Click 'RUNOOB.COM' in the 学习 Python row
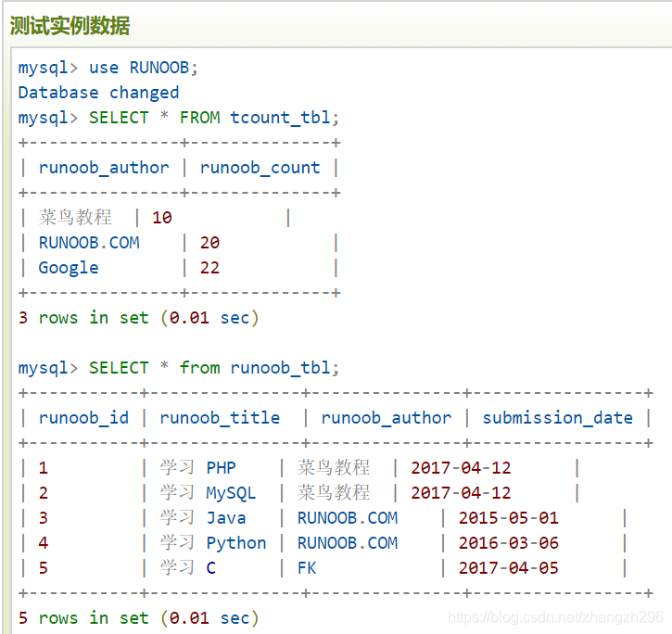Image resolution: width=672 pixels, height=634 pixels. pyautogui.click(x=348, y=543)
